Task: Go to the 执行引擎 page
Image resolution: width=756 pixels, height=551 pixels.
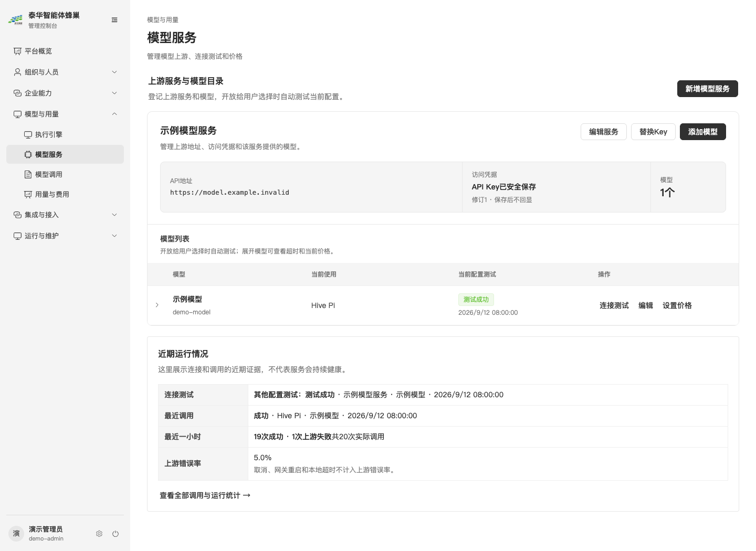Action: click(x=65, y=134)
